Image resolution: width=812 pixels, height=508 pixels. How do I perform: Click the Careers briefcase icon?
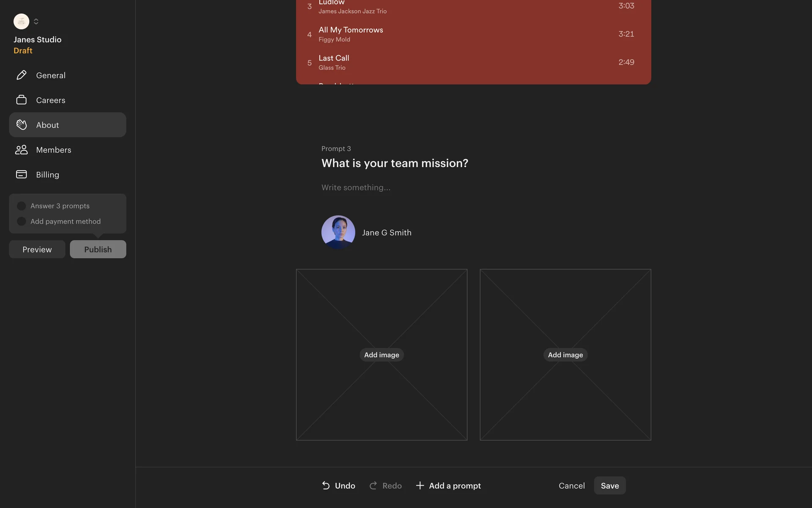click(22, 100)
